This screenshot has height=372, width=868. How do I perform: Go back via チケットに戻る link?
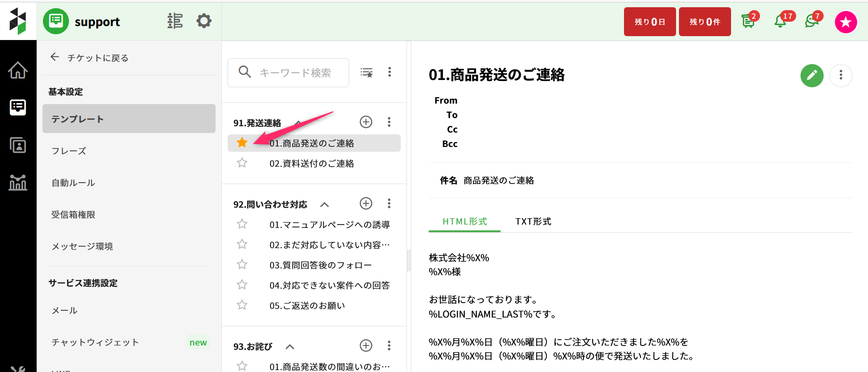point(89,58)
